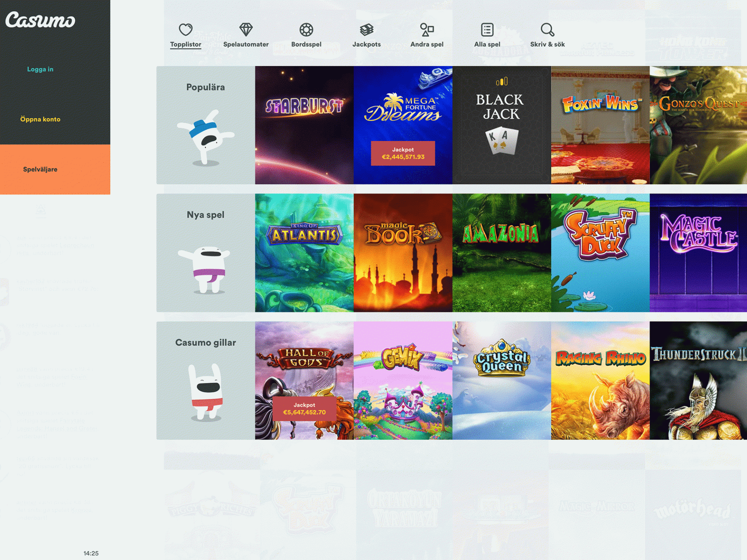Click the Mega Fortune Dreams jackpot amount
The height and width of the screenshot is (560, 747).
click(403, 157)
